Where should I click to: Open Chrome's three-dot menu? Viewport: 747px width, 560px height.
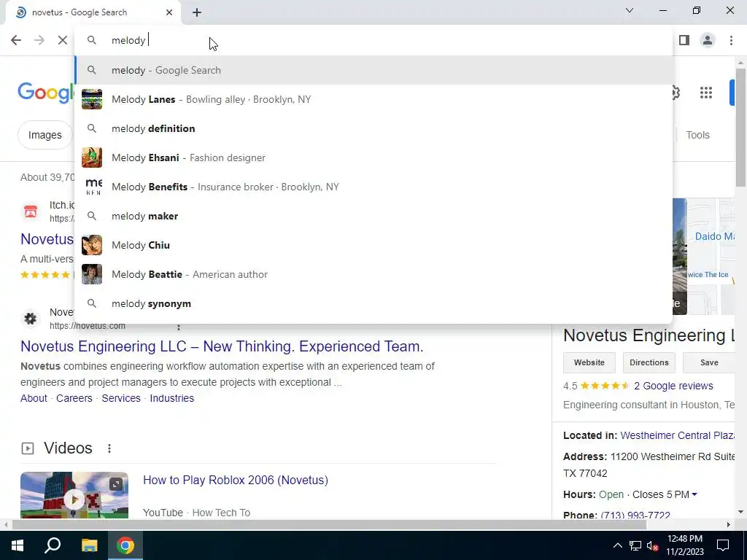pyautogui.click(x=731, y=40)
